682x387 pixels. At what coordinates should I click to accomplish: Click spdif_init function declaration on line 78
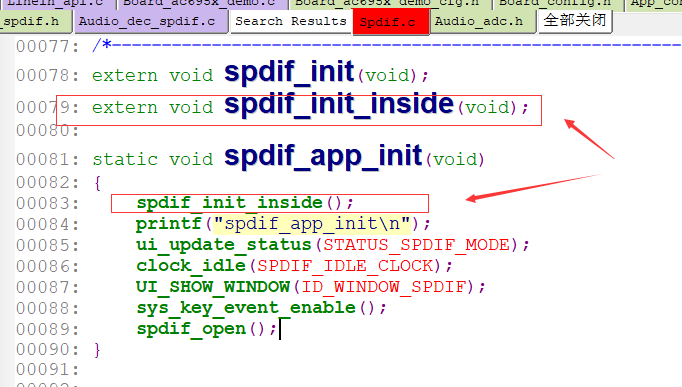[x=289, y=72]
